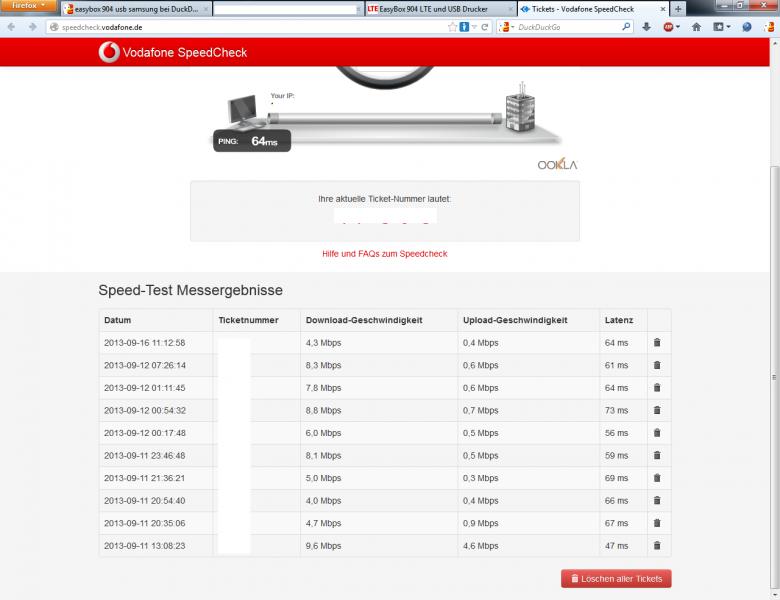Close the easybox 904 usb samsung tab

[206, 9]
